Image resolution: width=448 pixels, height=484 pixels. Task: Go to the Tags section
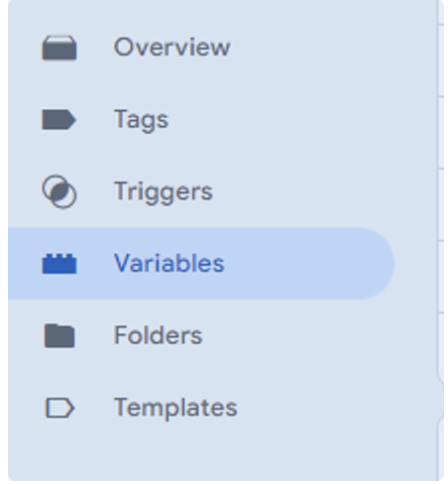pyautogui.click(x=141, y=120)
